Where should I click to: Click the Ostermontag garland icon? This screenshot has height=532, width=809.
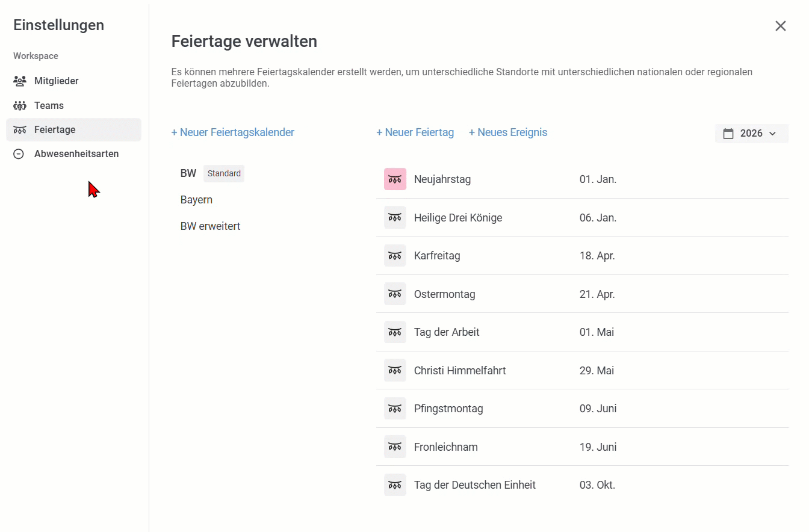(395, 294)
